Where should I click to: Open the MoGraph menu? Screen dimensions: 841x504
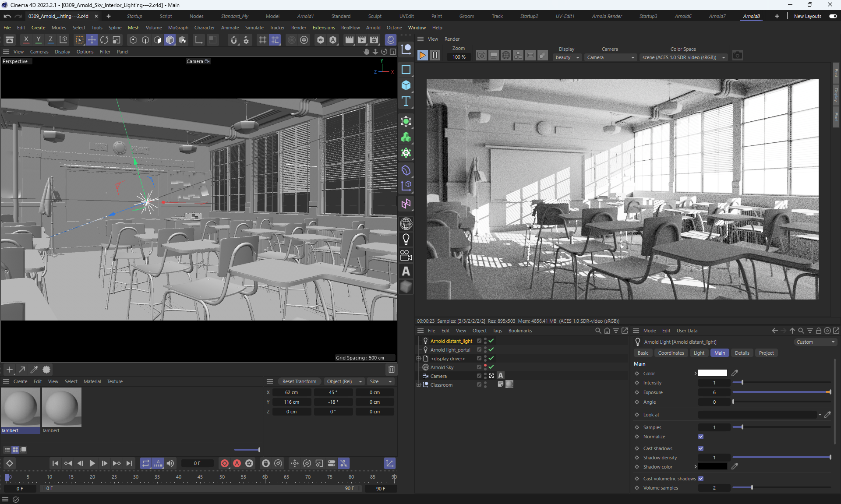(178, 28)
